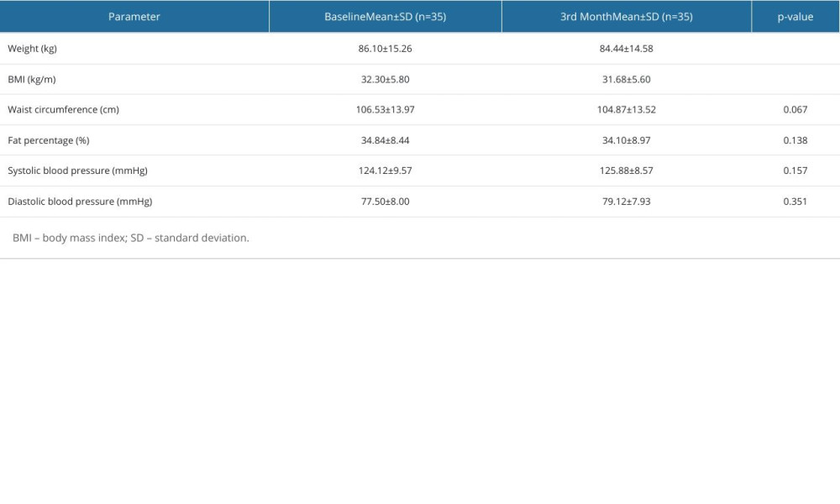The height and width of the screenshot is (504, 840).
Task: Click third-month value 104.87±13.52
Action: [627, 110]
